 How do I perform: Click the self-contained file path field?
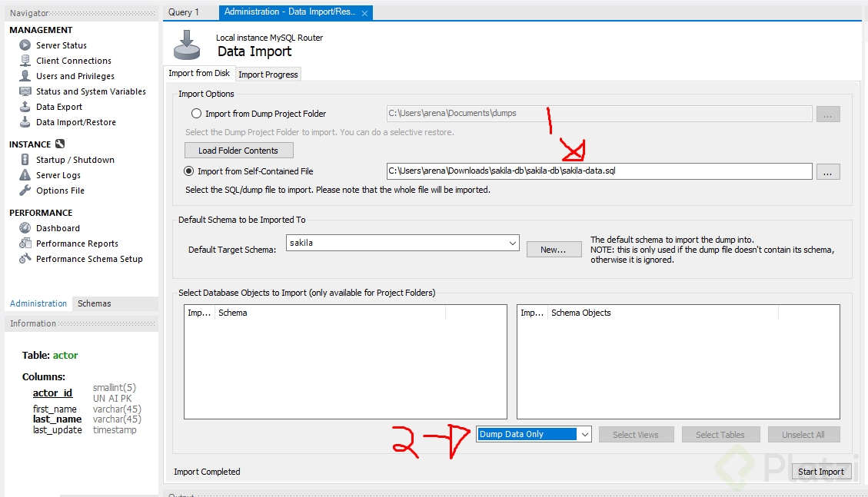click(599, 171)
